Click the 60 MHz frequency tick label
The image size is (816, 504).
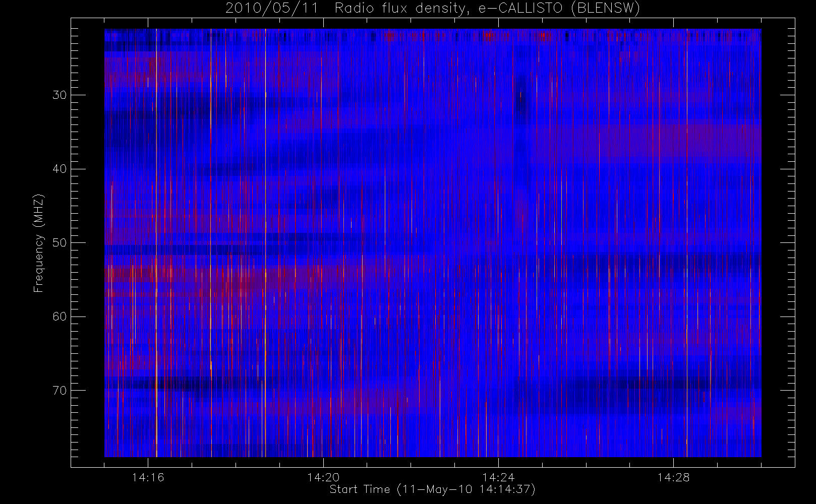point(60,317)
